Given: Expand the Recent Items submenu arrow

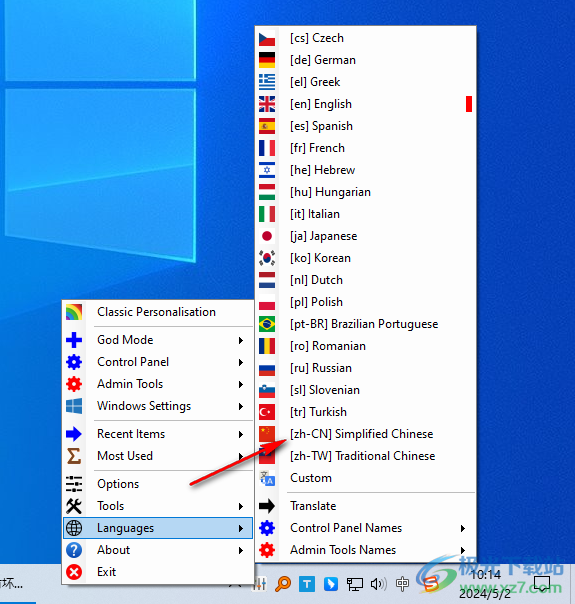Looking at the screenshot, I should click(x=241, y=434).
